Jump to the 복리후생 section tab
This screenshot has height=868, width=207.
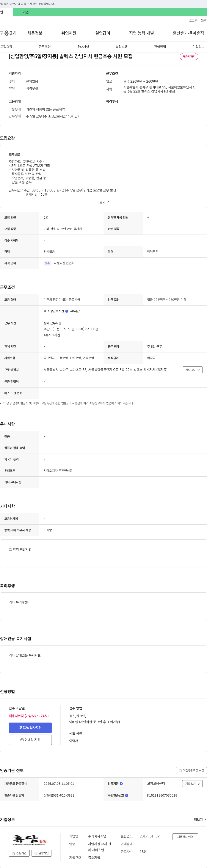122,47
